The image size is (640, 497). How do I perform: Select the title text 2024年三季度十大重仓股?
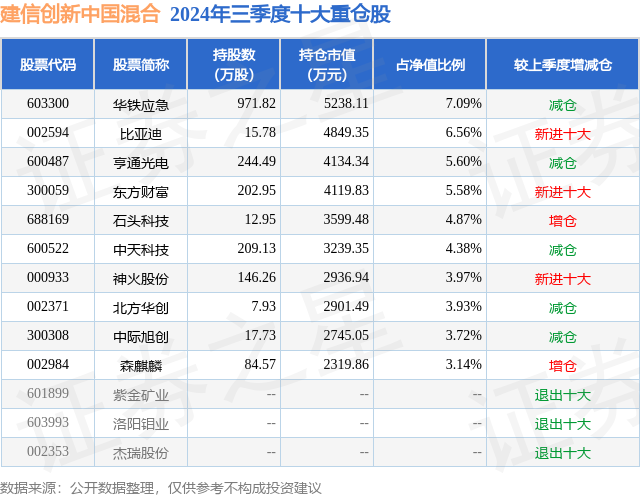click(x=280, y=14)
